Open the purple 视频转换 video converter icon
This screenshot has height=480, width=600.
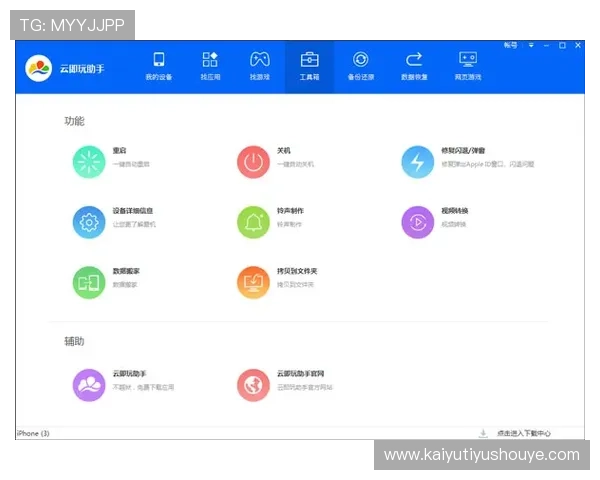417,222
